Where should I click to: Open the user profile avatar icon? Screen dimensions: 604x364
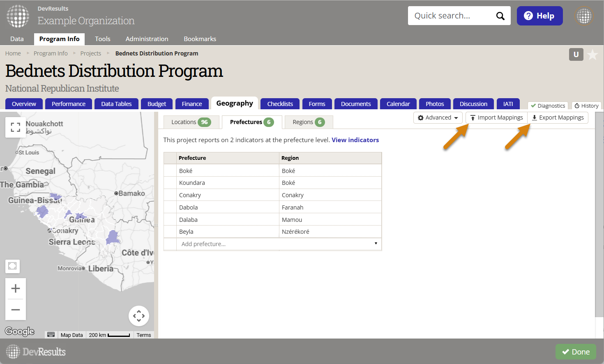(584, 16)
